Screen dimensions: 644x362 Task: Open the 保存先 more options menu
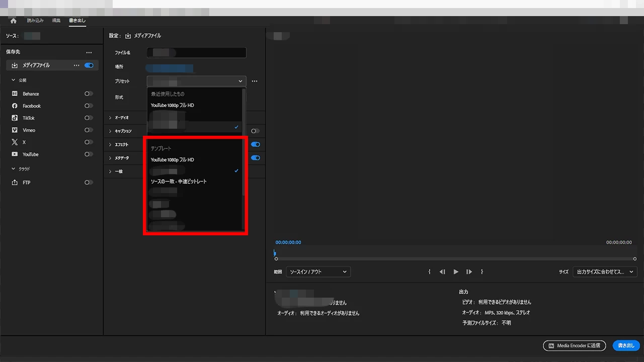click(89, 52)
